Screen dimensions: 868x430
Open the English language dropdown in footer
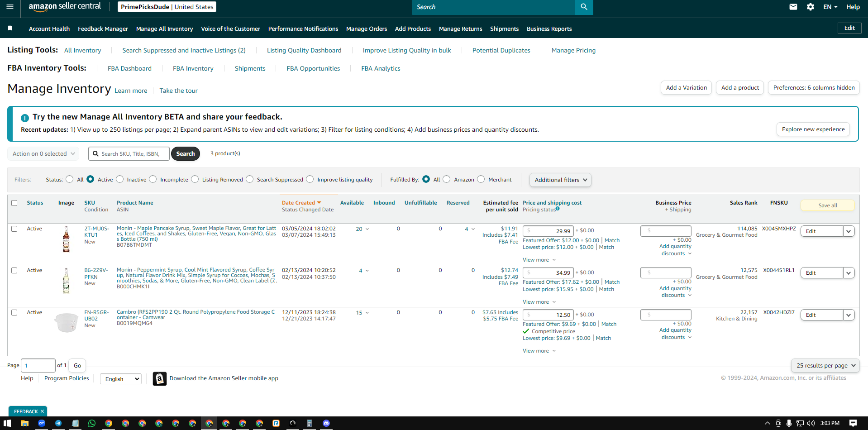[x=121, y=379]
